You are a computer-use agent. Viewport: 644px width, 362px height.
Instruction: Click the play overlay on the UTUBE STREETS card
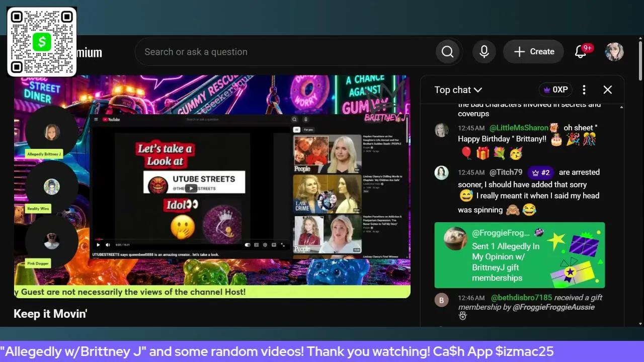click(191, 189)
